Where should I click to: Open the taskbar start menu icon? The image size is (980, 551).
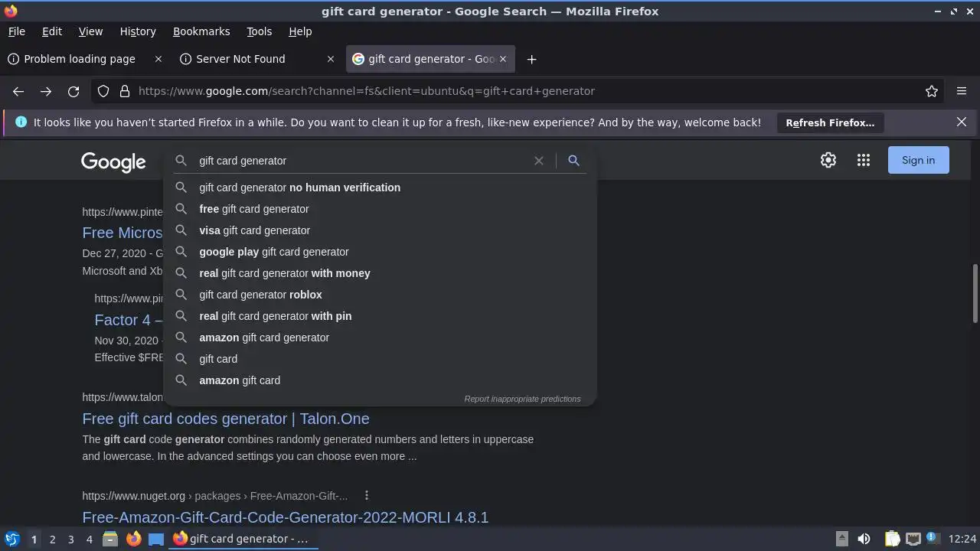point(11,539)
